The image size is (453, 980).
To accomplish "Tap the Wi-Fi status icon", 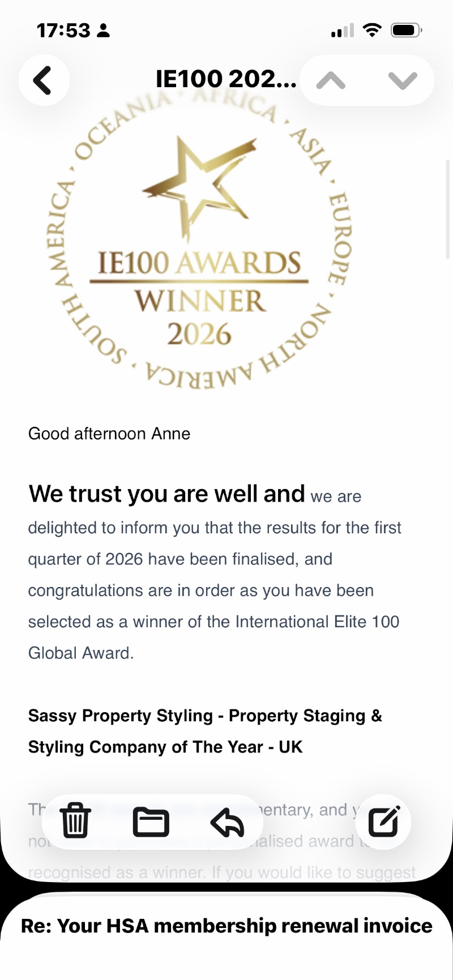I will [371, 30].
